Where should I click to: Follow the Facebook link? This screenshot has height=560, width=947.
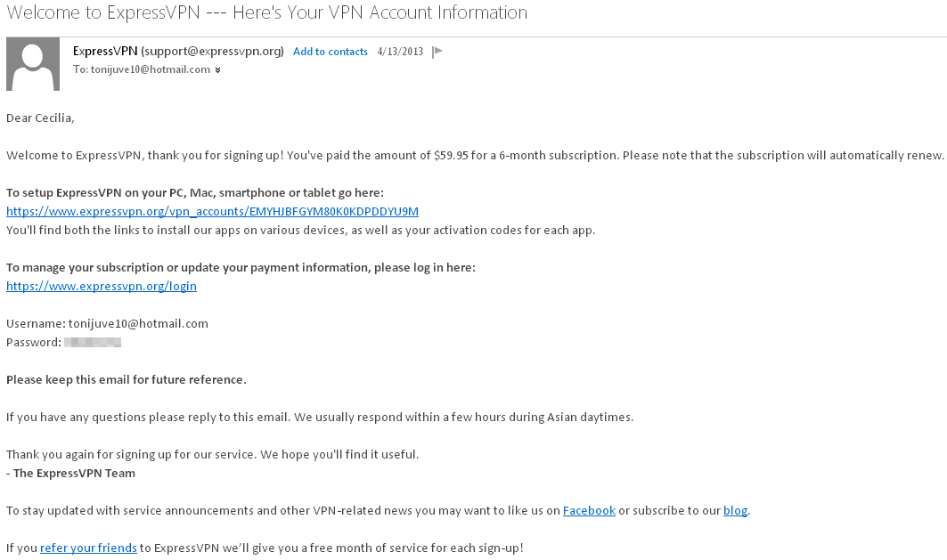pyautogui.click(x=589, y=510)
